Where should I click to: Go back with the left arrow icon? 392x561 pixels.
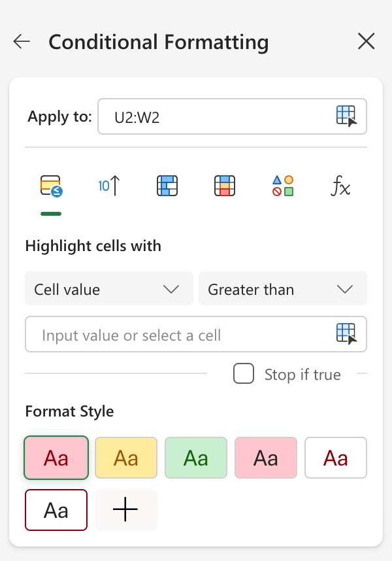pyautogui.click(x=22, y=41)
